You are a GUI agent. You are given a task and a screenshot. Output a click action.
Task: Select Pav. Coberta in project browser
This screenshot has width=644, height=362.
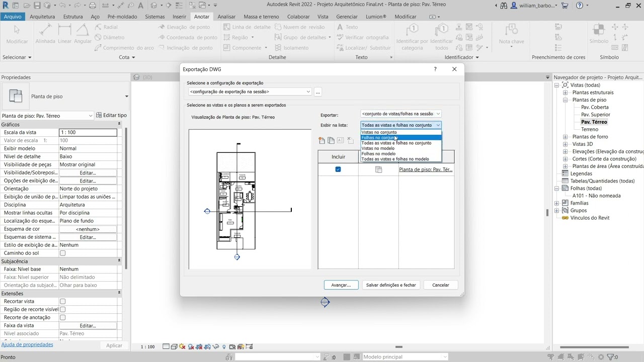click(x=595, y=107)
